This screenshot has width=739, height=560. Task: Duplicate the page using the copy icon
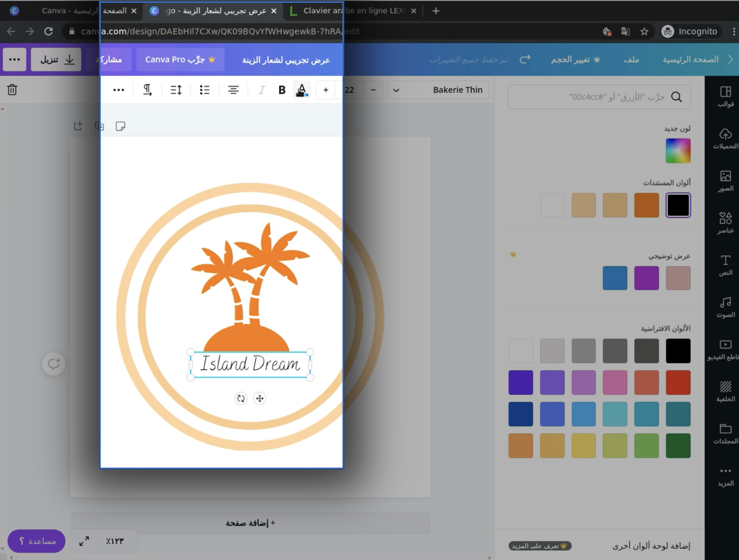tap(99, 126)
